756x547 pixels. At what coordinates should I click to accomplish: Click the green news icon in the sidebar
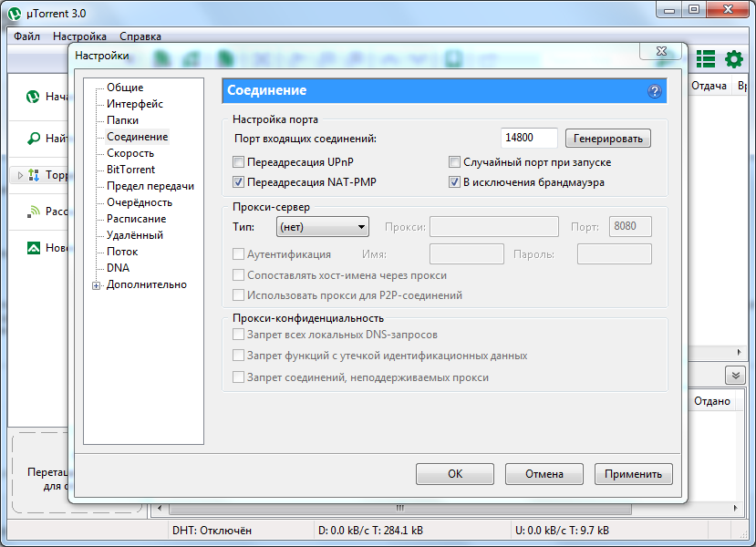click(33, 248)
